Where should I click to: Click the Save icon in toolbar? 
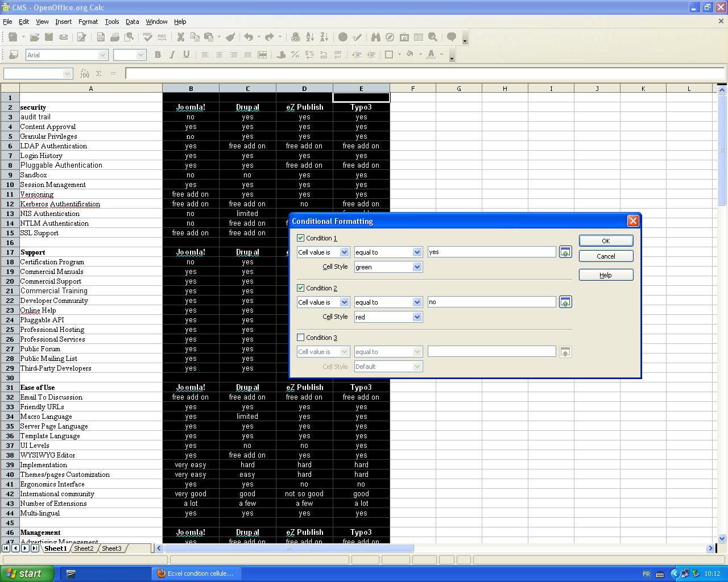[49, 37]
